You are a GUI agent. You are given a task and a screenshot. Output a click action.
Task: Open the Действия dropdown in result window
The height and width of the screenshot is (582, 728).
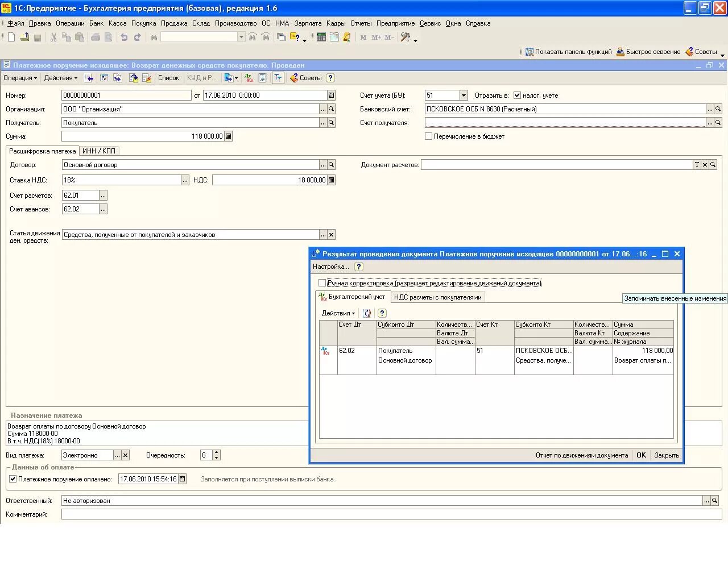click(338, 313)
